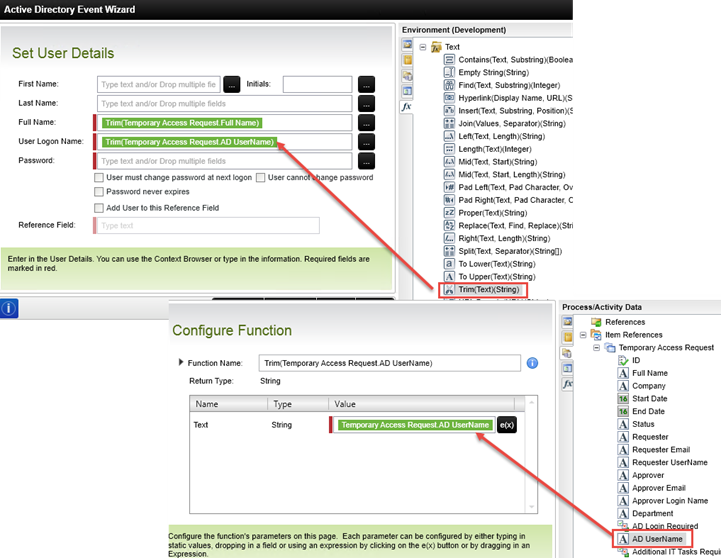Viewport: 721px width, 558px height.
Task: Select Left(Text, Length)(String) function
Action: [x=494, y=137]
